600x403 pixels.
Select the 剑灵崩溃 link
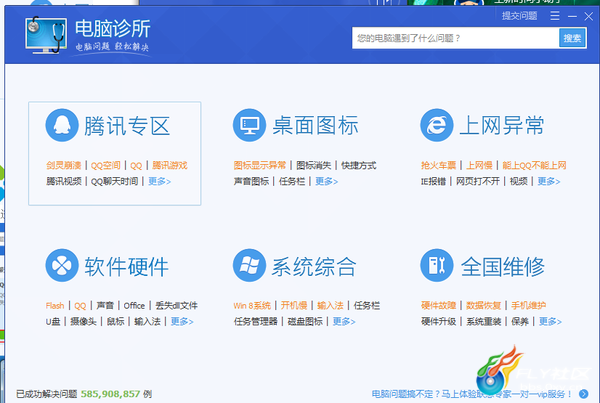click(64, 165)
